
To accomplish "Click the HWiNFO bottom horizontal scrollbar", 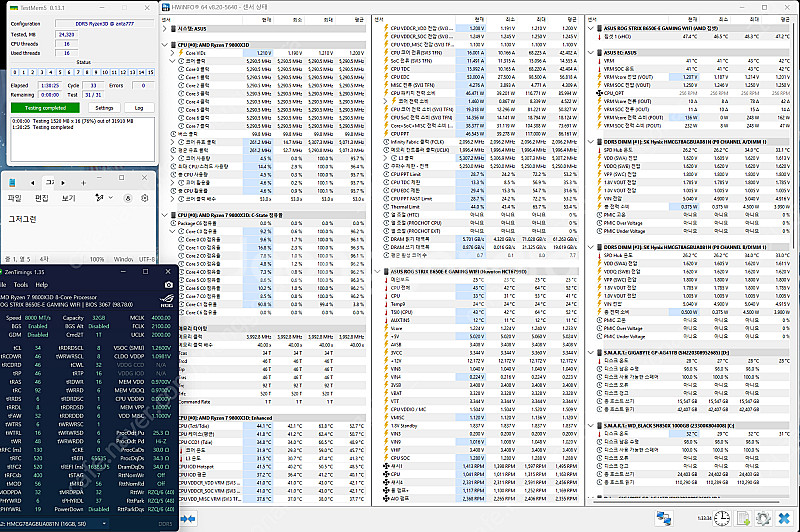I will [x=684, y=502].
